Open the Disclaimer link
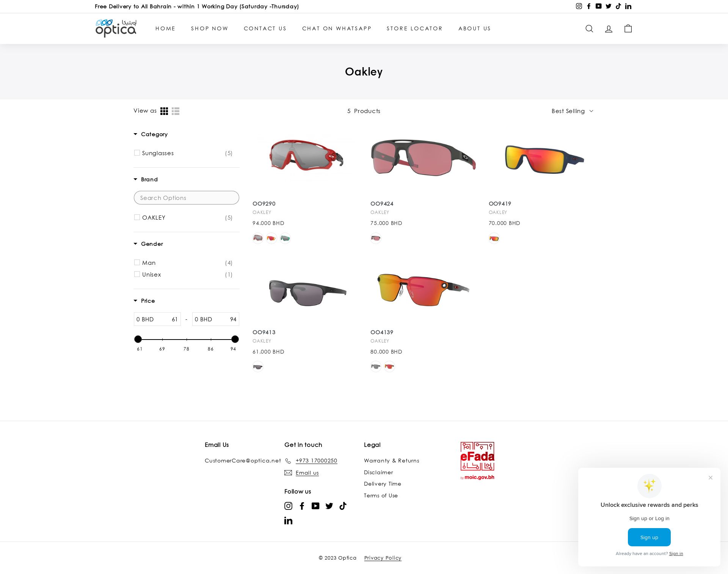The width and height of the screenshot is (728, 574). point(378,472)
